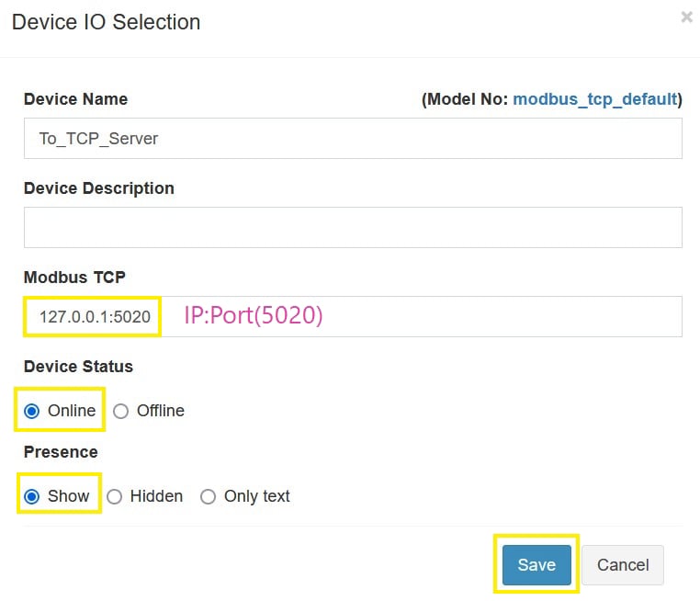The height and width of the screenshot is (601, 700).
Task: Click the Modbus TCP label
Action: click(x=73, y=278)
